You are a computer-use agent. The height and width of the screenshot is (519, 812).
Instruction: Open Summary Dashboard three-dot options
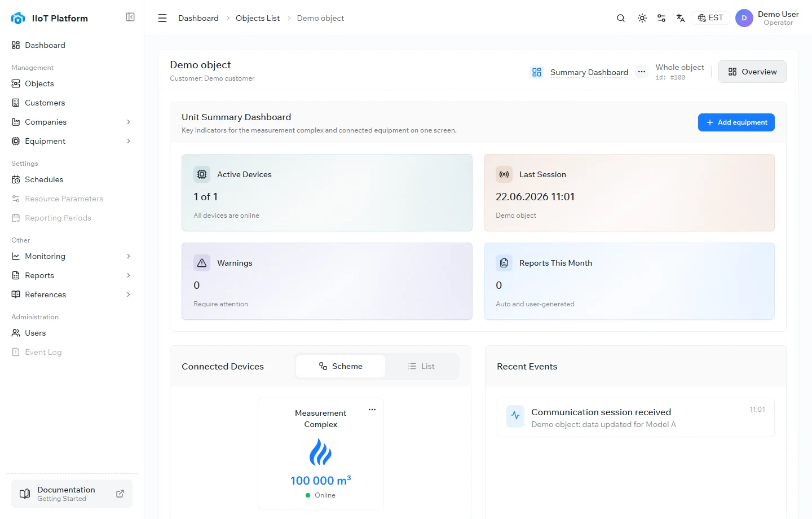[642, 72]
